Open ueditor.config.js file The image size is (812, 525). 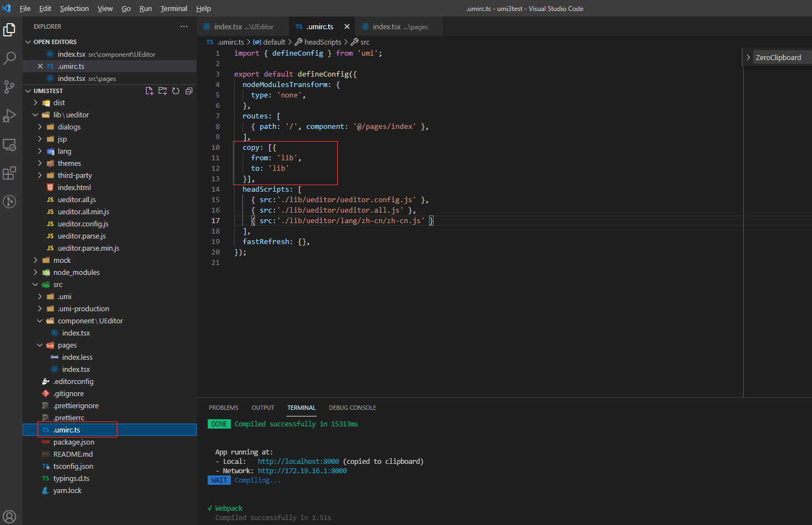tap(110, 224)
